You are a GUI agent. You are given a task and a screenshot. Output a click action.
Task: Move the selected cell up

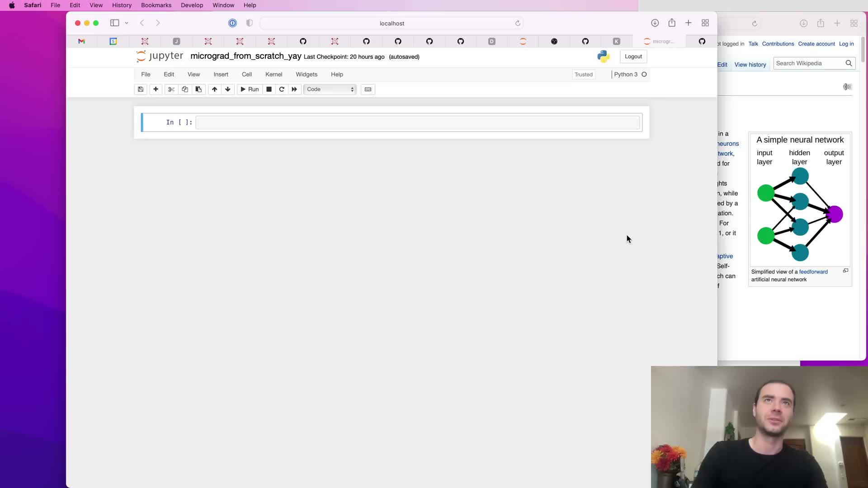(x=214, y=89)
